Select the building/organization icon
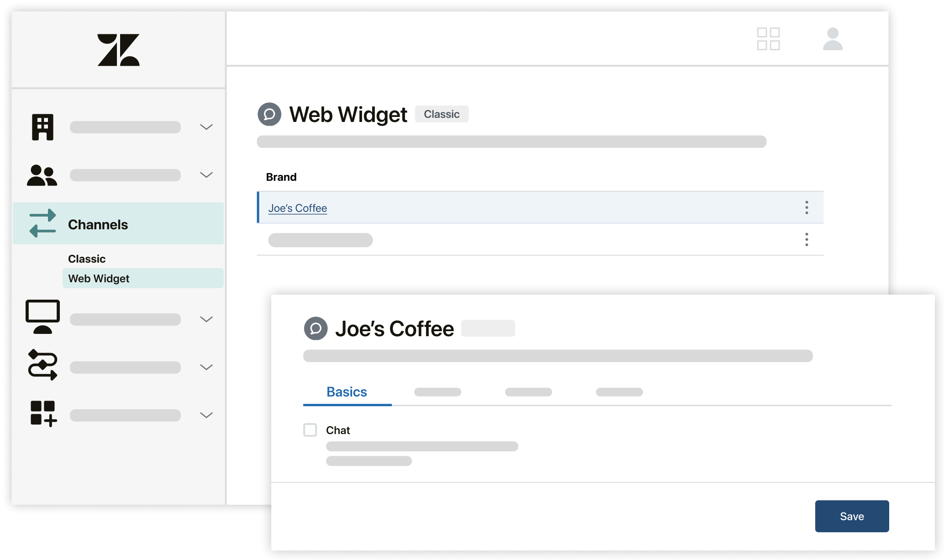 (x=41, y=126)
